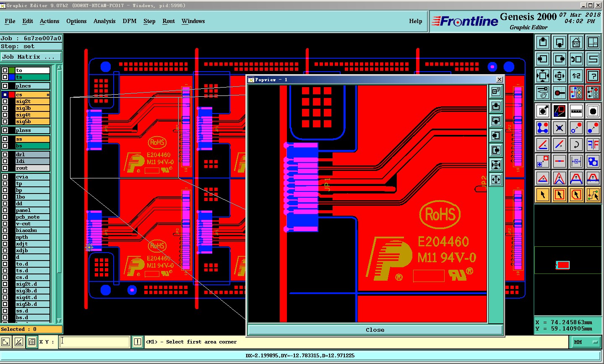Click the popview zoom in icon
This screenshot has width=604, height=364.
496,165
